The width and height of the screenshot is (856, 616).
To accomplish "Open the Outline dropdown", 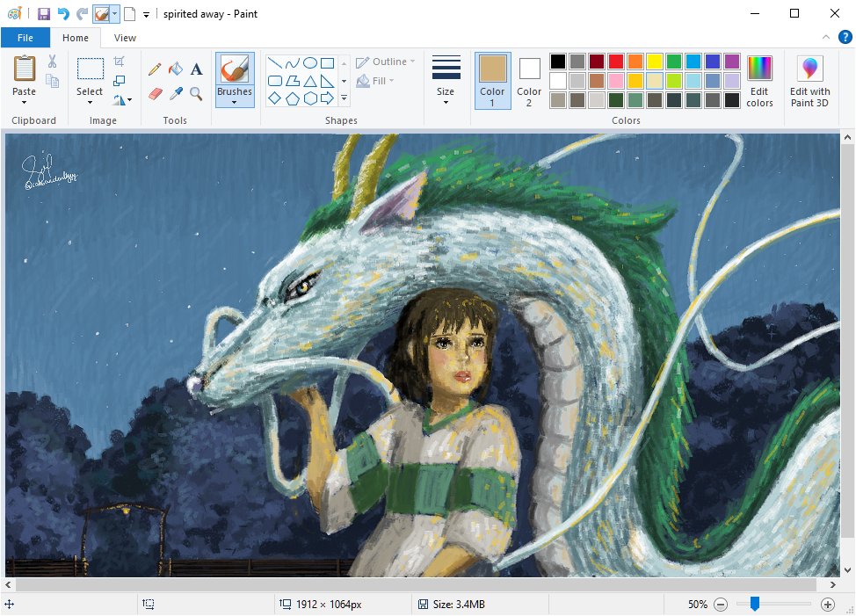I will point(386,62).
